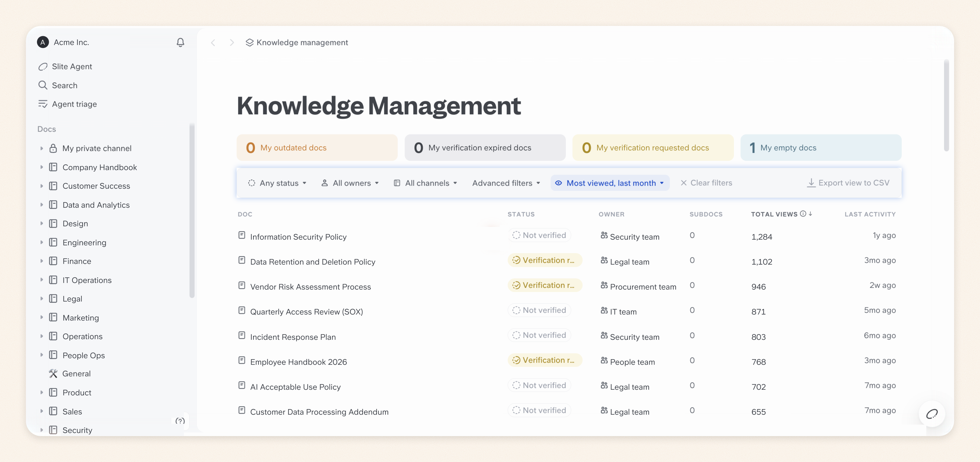Click the help question mark icon

[180, 421]
